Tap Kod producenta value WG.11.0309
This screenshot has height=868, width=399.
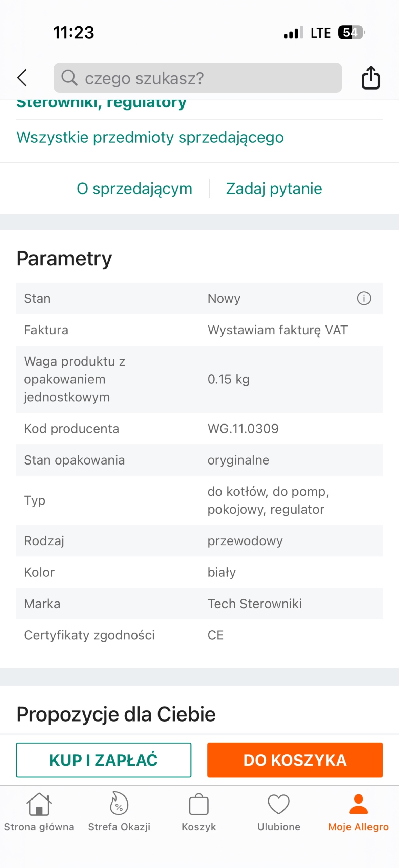pos(243,429)
